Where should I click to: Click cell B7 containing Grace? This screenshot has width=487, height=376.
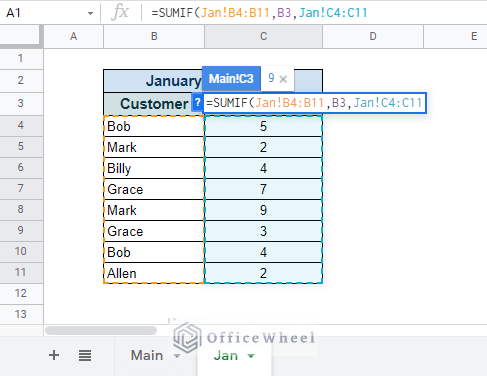154,189
